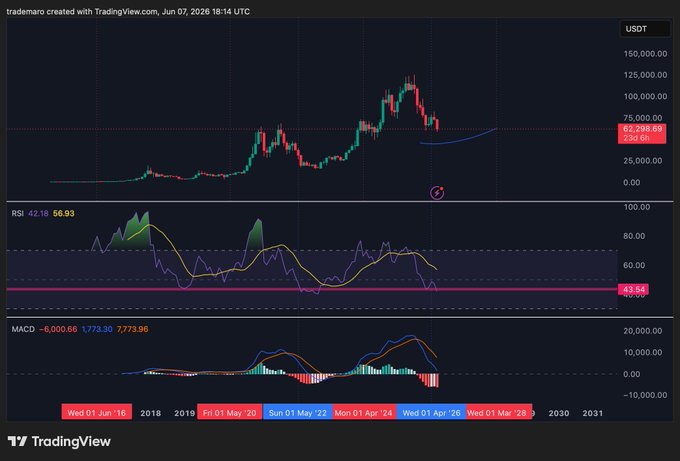Click the RSI value 42.18
The height and width of the screenshot is (461, 680).
tap(38, 213)
